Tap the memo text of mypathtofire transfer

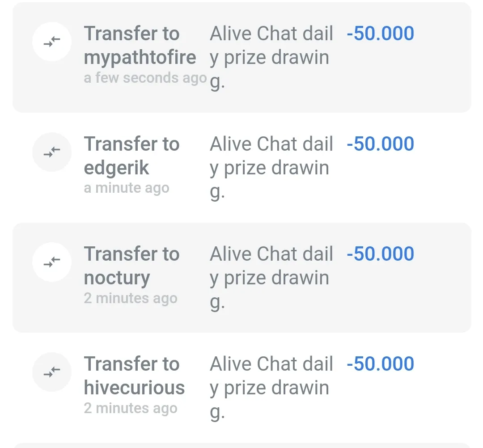pos(271,57)
